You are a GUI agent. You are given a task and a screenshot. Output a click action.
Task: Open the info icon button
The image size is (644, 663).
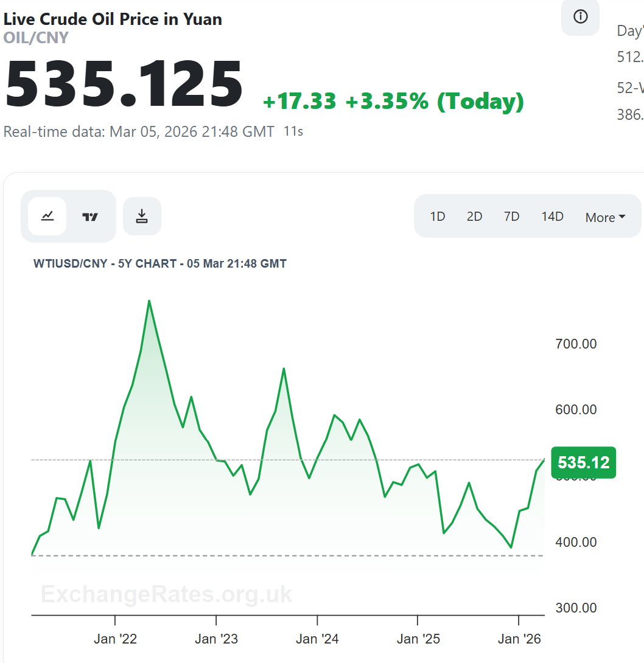pos(580,17)
